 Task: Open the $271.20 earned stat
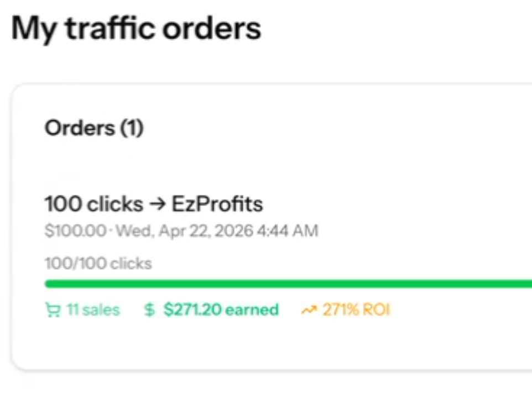tap(221, 309)
